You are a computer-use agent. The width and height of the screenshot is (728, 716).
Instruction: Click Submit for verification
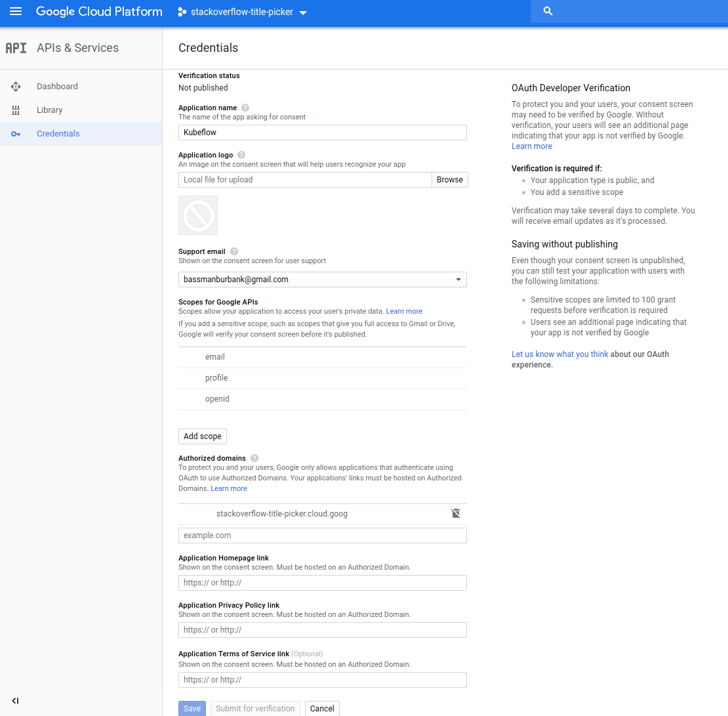[x=255, y=708]
